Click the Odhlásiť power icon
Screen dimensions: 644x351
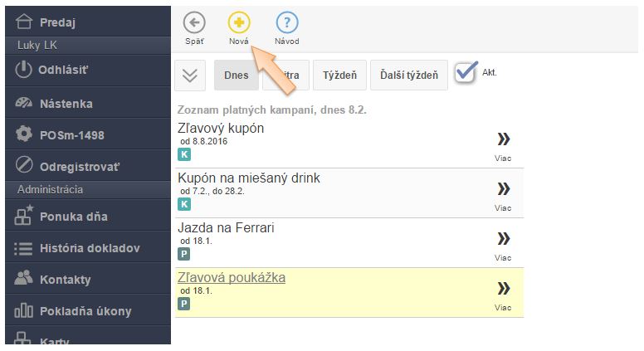(x=24, y=70)
